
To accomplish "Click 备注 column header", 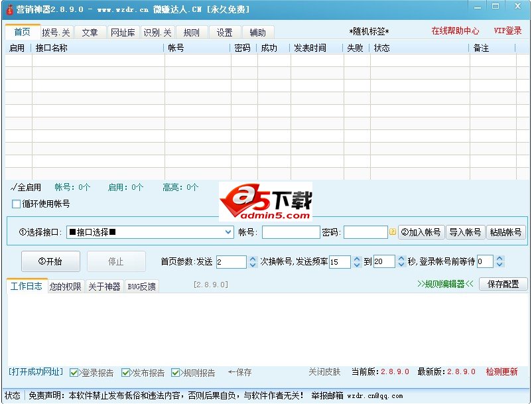I will 493,48.
